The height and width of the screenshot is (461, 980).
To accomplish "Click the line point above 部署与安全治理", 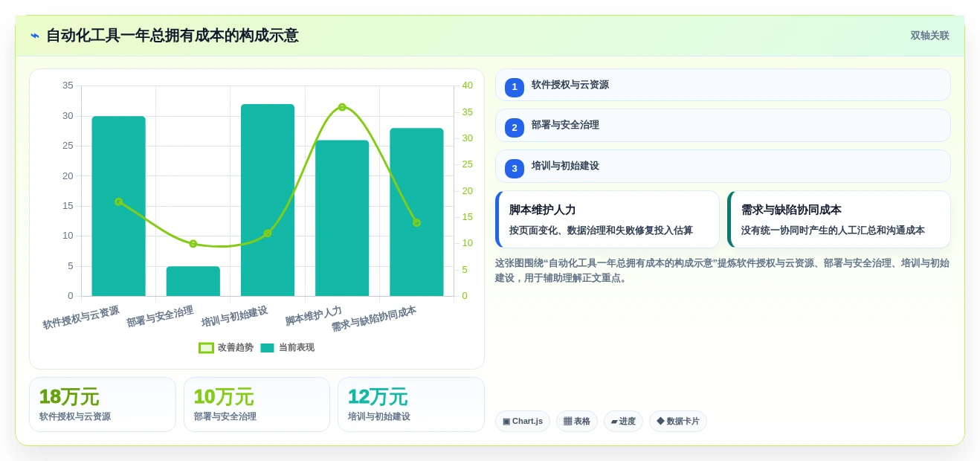I will pos(193,244).
